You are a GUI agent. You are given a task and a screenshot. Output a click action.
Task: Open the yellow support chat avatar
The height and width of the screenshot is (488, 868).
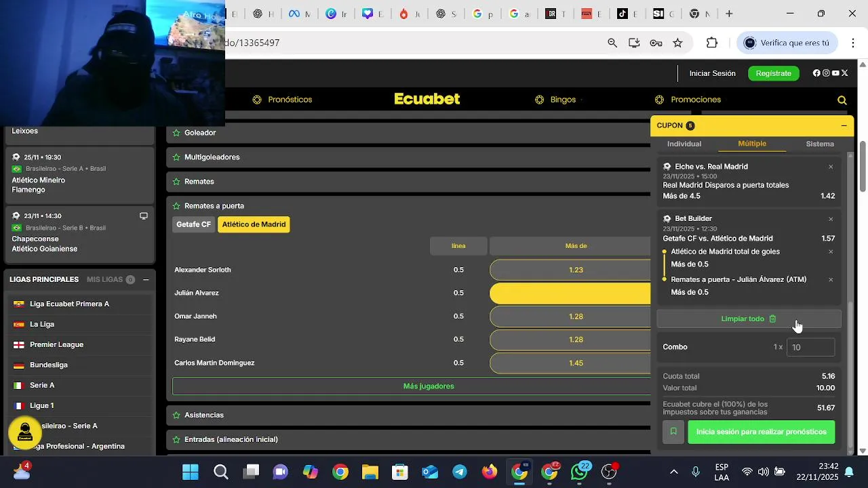[x=25, y=432]
